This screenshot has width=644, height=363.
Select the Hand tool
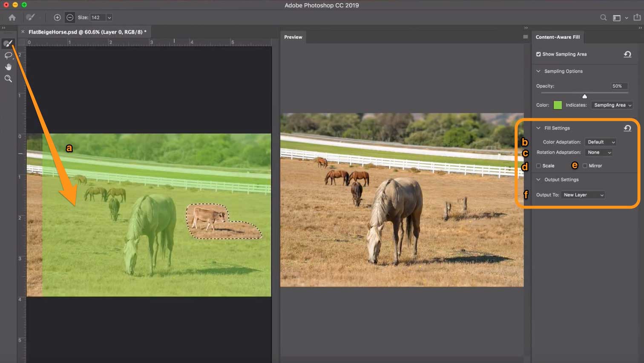(8, 67)
